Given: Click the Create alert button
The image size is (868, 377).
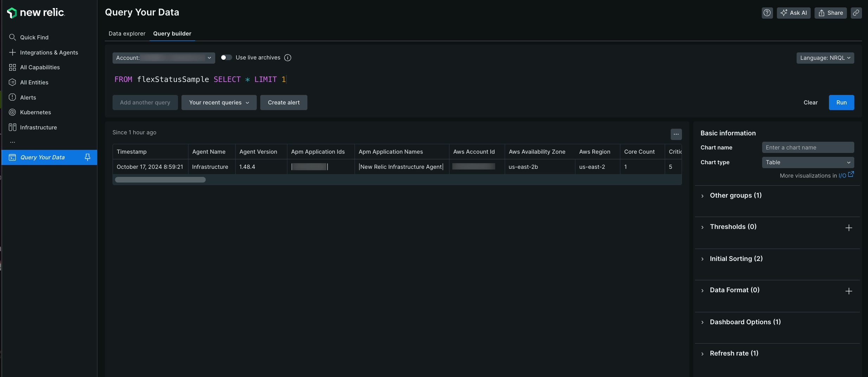Looking at the screenshot, I should point(283,103).
